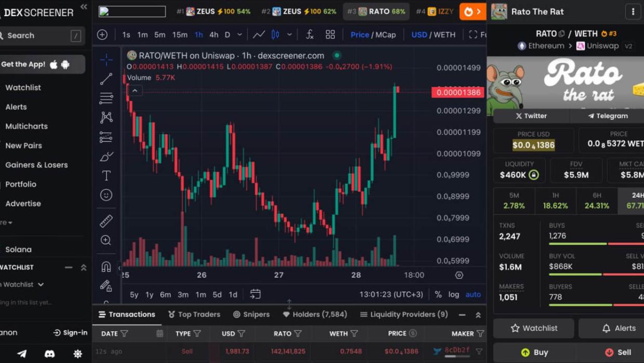
Task: Click the Sign-in link
Action: pyautogui.click(x=70, y=333)
